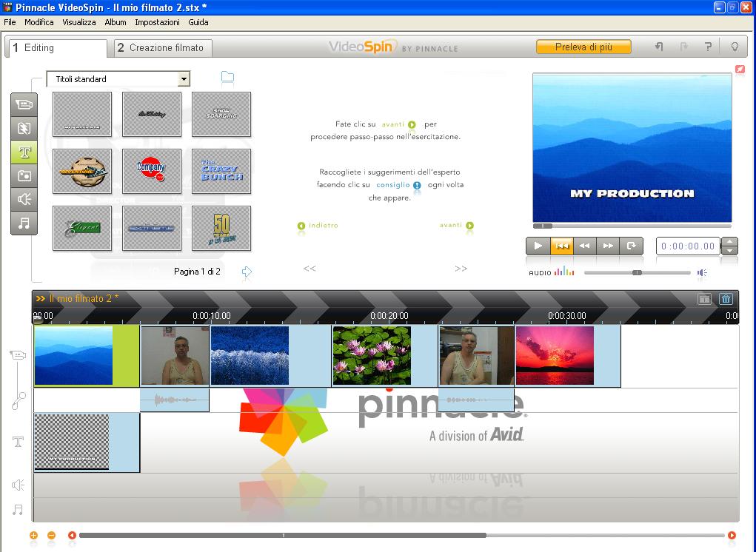The height and width of the screenshot is (552, 756).
Task: Decrease the timecode with the down arrow
Action: pos(729,250)
